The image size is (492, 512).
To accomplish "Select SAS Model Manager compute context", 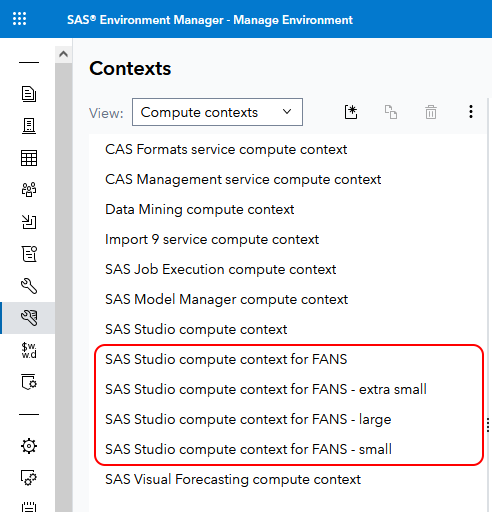I will pos(227,299).
